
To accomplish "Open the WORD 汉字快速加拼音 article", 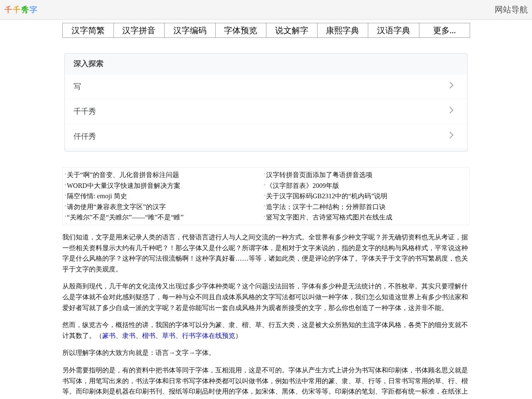I will [124, 186].
